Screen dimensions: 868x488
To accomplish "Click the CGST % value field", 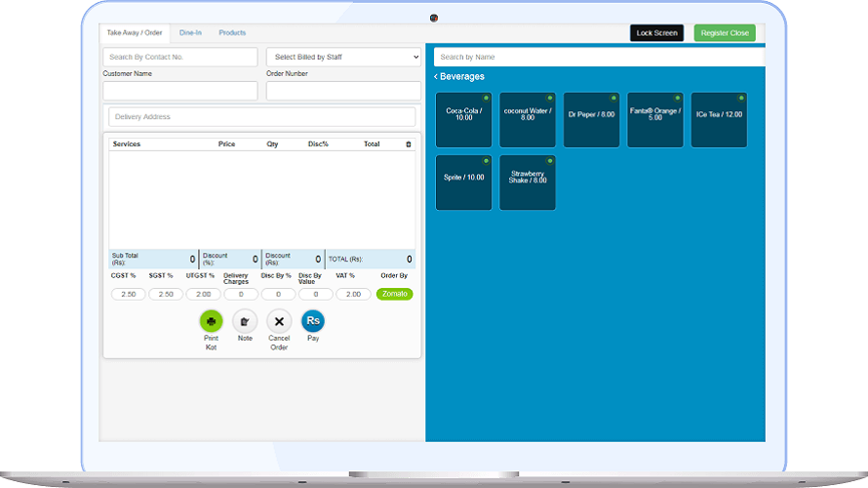I will pos(129,294).
